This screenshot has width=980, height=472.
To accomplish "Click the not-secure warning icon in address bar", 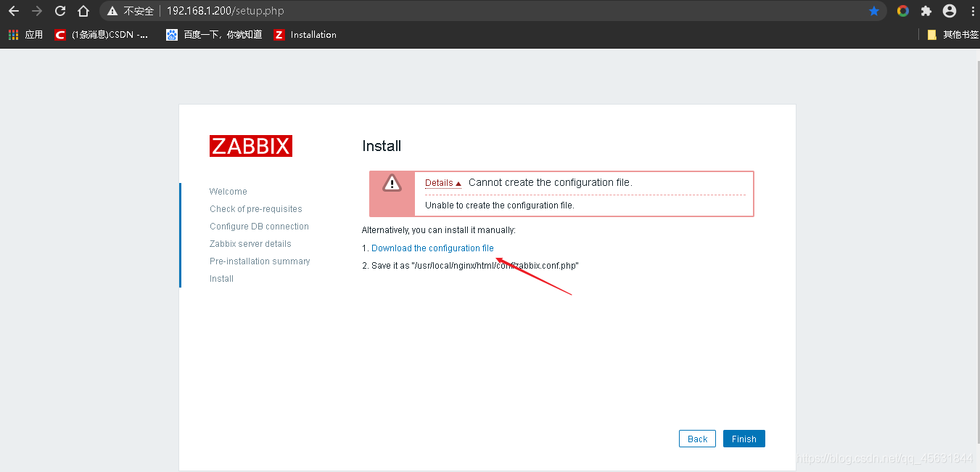I will pos(112,11).
